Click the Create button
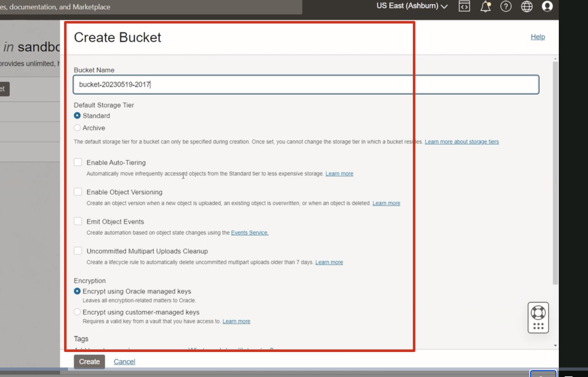588x377 pixels. 89,362
